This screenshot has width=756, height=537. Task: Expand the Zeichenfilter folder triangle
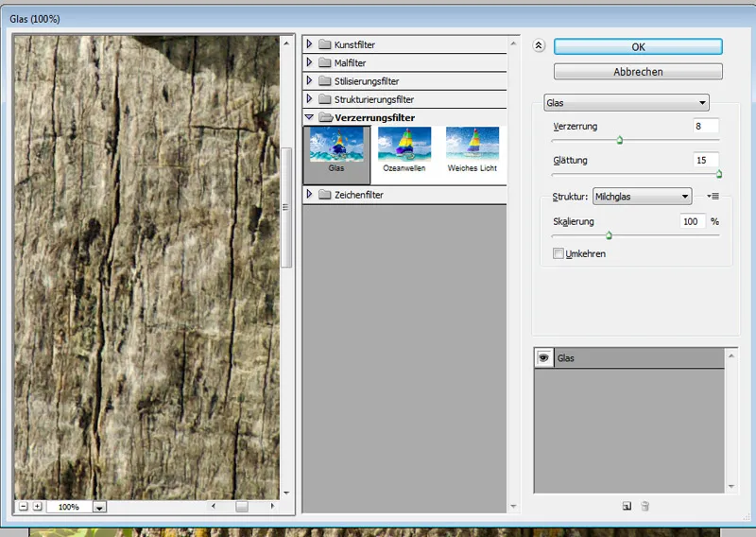(x=310, y=194)
